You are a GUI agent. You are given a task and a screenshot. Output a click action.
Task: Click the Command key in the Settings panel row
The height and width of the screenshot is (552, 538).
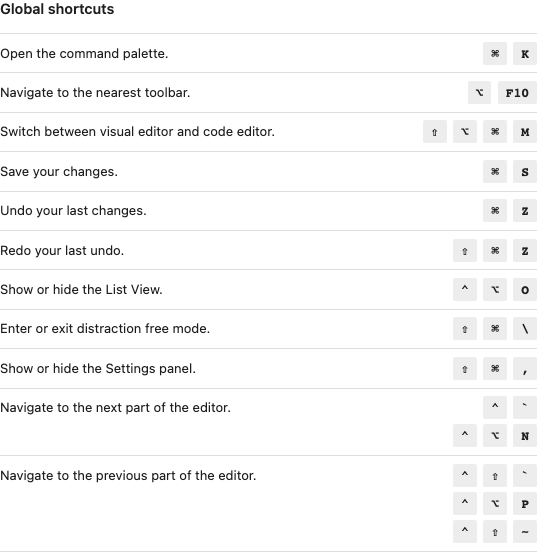[x=495, y=369]
